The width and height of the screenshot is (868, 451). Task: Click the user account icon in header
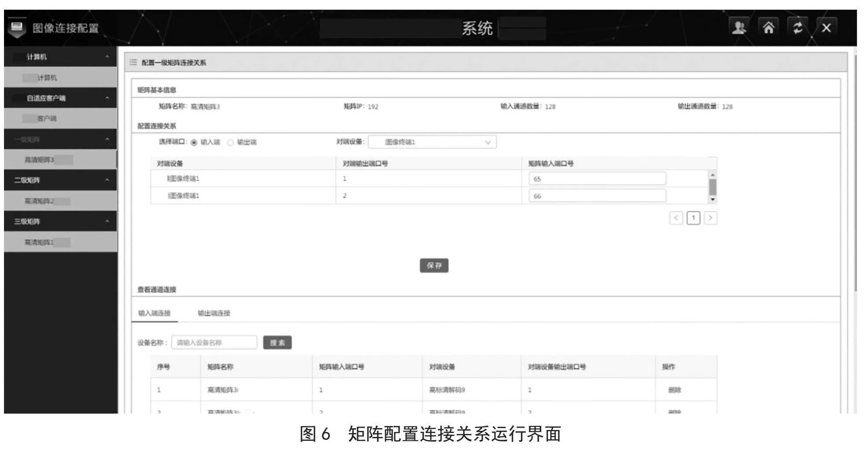[x=739, y=28]
